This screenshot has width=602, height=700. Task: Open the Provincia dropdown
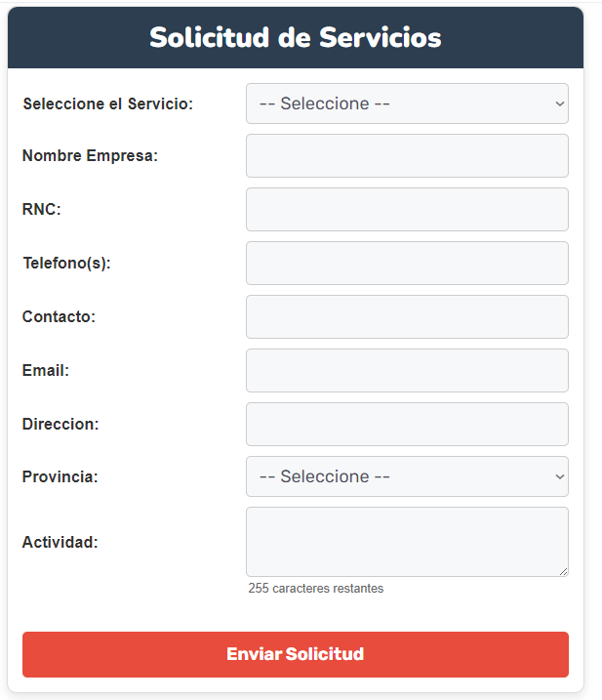tap(407, 476)
